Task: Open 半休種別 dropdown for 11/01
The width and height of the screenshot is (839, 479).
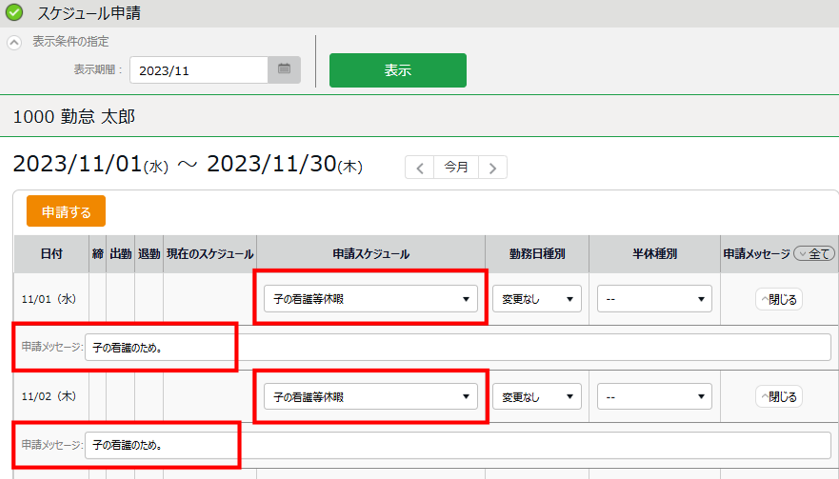Action: coord(654,298)
